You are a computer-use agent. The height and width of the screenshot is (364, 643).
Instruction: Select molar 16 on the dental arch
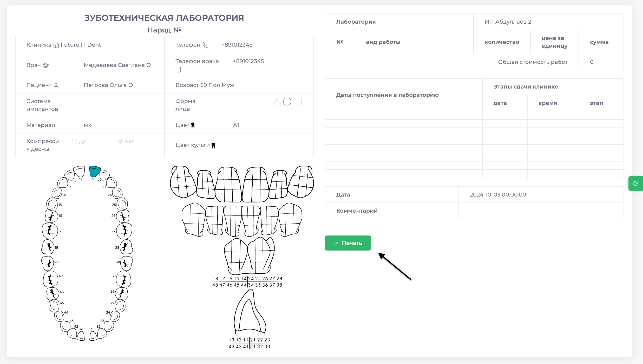coord(51,216)
